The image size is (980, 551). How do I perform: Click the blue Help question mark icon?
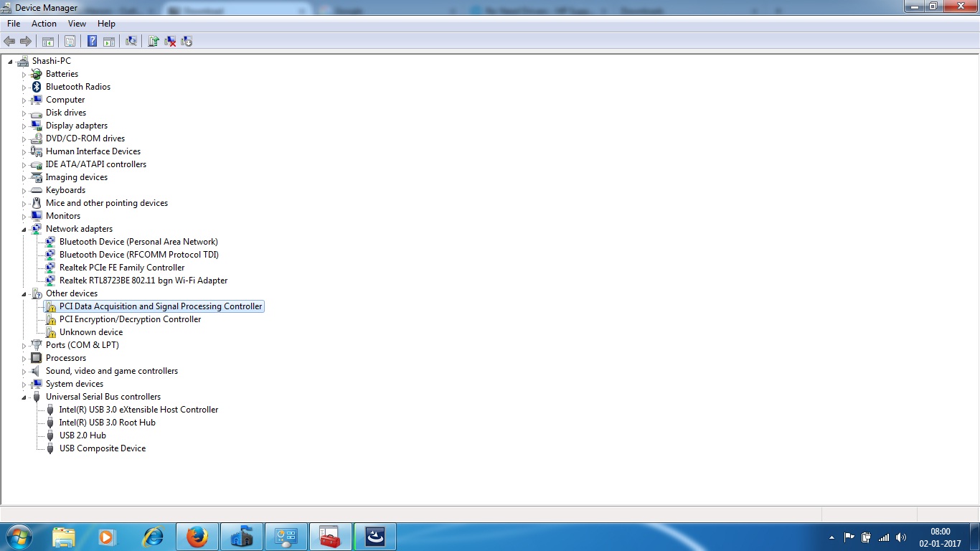tap(92, 42)
